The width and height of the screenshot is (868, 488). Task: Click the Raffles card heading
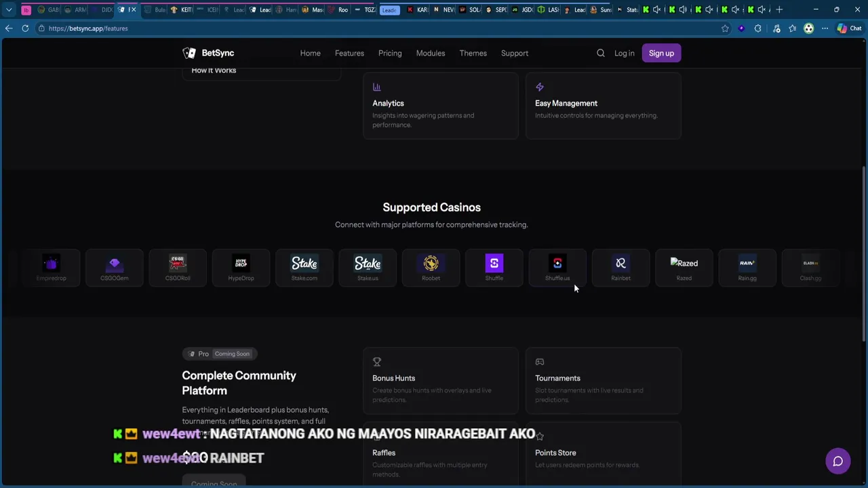point(384,453)
